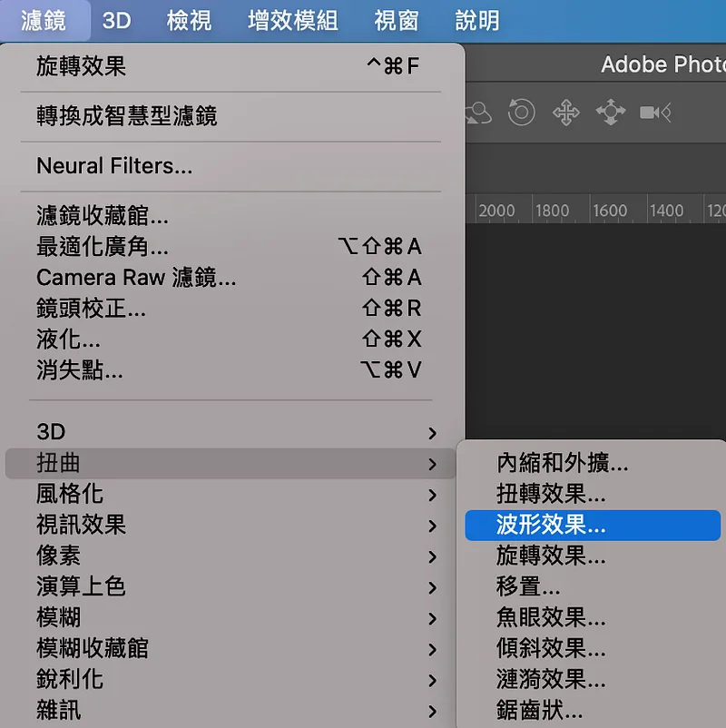Image resolution: width=726 pixels, height=728 pixels.
Task: Open the 3D menu in menu bar
Action: [116, 21]
